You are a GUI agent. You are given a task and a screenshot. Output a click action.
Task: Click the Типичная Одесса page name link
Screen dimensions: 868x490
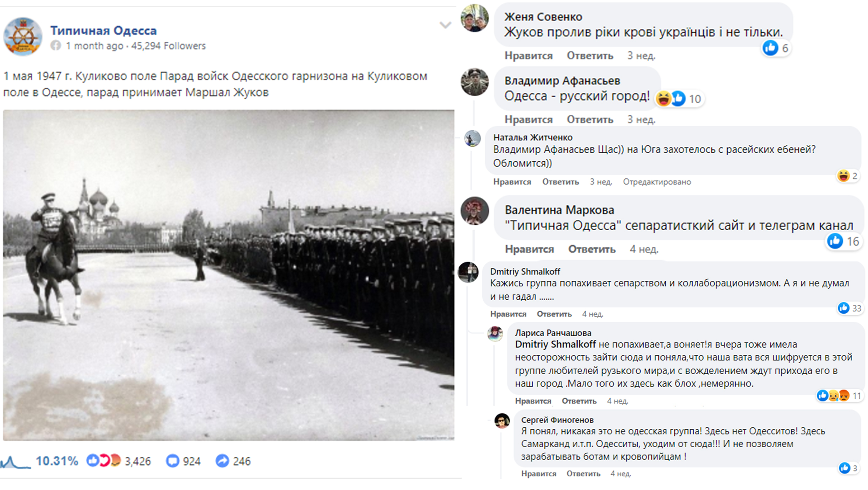[104, 31]
